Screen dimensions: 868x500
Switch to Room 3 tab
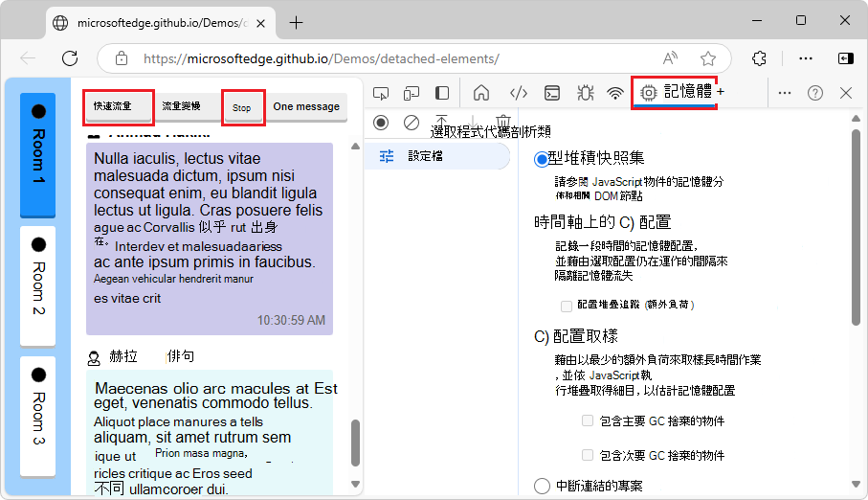(x=37, y=416)
